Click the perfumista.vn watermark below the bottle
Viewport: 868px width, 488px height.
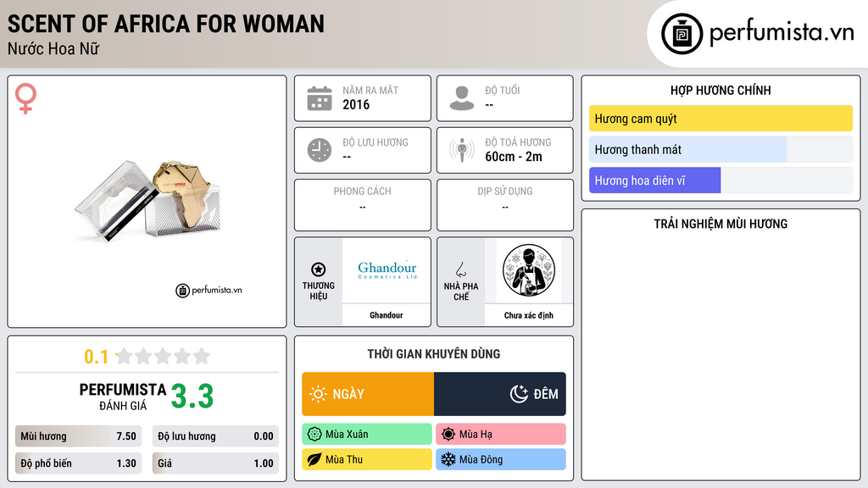[x=209, y=290]
